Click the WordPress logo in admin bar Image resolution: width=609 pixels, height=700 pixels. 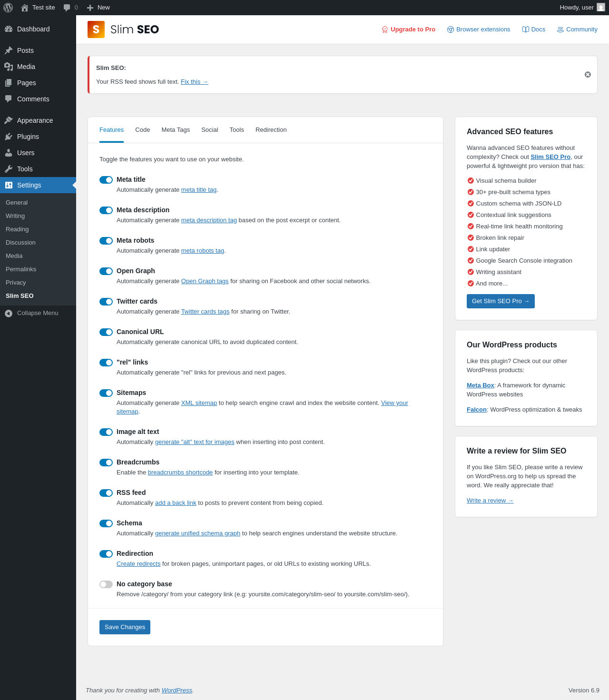coord(8,8)
